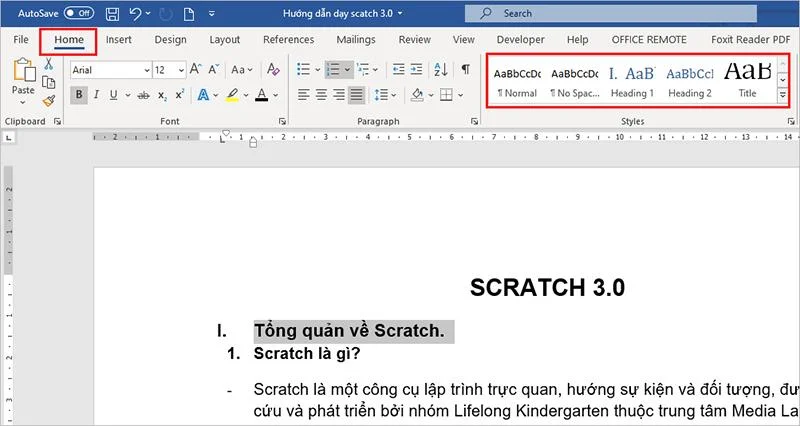Image resolution: width=800 pixels, height=426 pixels.
Task: Toggle AutoSave switch
Action: coord(79,13)
